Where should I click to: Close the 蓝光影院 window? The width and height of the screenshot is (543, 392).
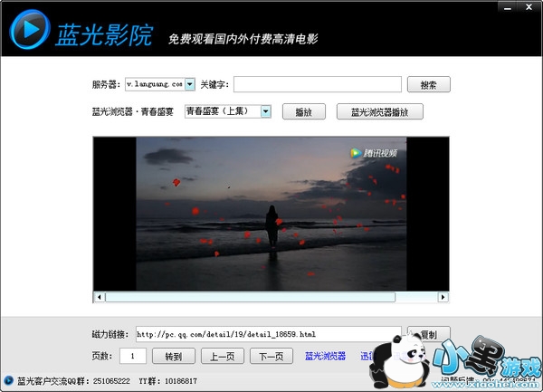529,6
